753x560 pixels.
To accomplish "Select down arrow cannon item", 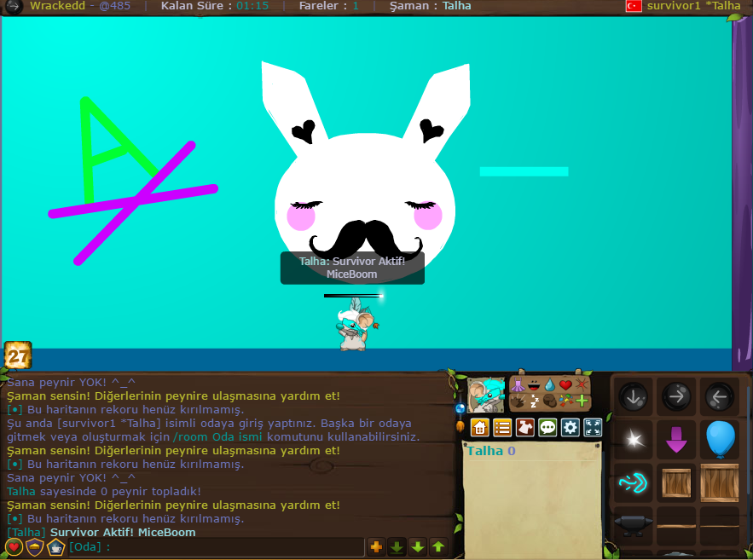I will coord(633,397).
